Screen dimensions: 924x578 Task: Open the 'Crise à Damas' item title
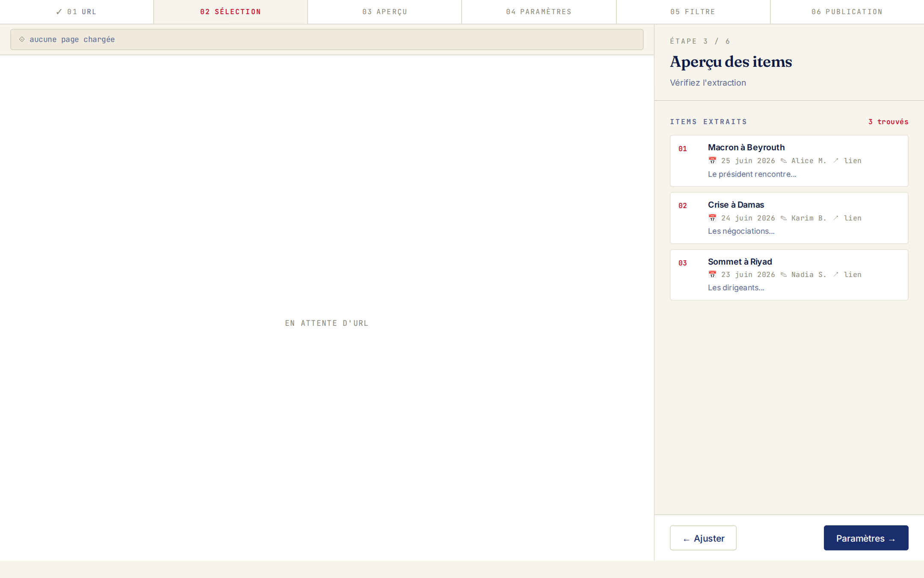[x=736, y=205]
